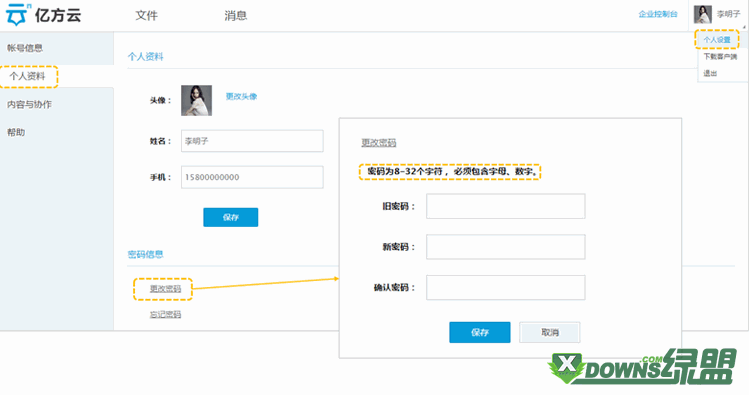Open the 企业控制台 link

click(658, 14)
